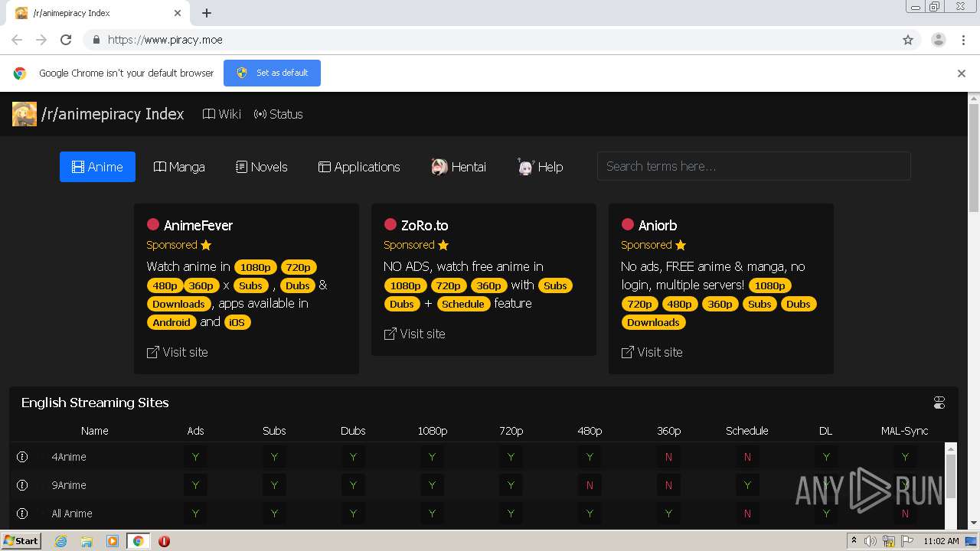Image resolution: width=980 pixels, height=551 pixels.
Task: Click the 9Anime table entry
Action: click(x=69, y=485)
